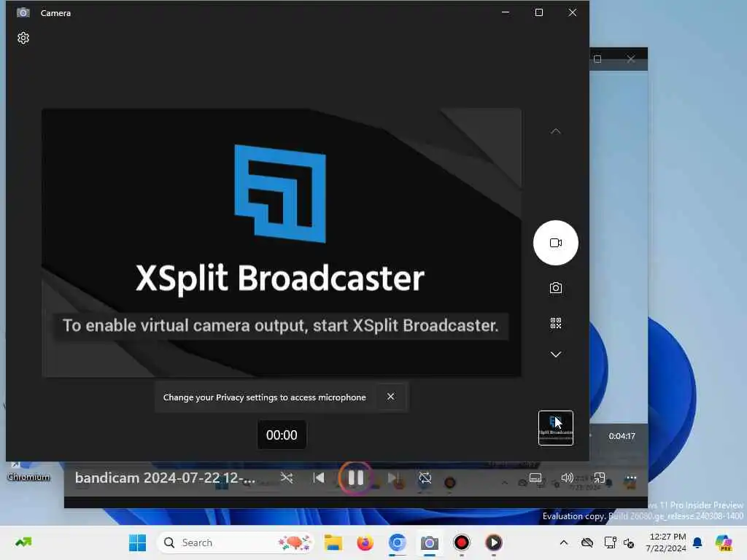Viewport: 747px width, 560px height.
Task: Go to previous track in media player
Action: coord(319,478)
